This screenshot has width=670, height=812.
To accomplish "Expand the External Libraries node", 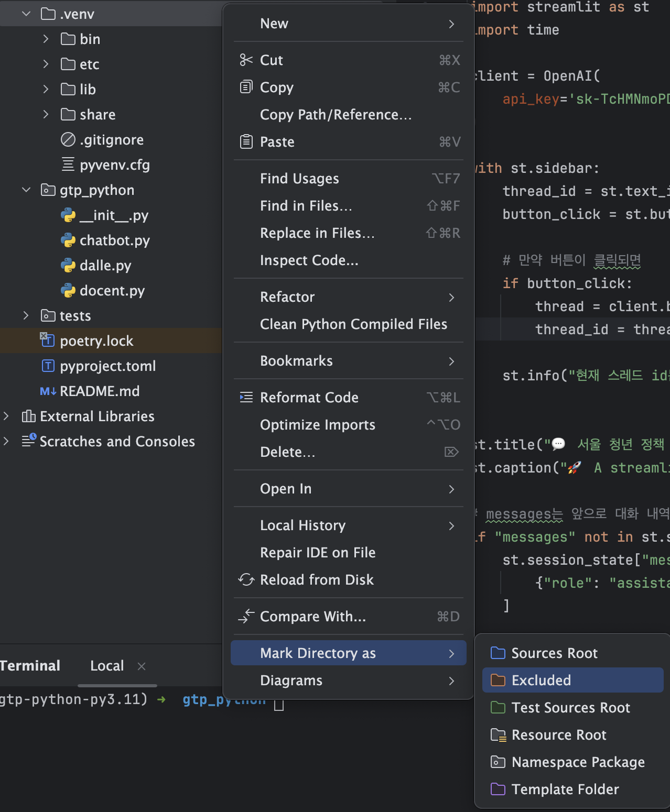I will coord(6,416).
